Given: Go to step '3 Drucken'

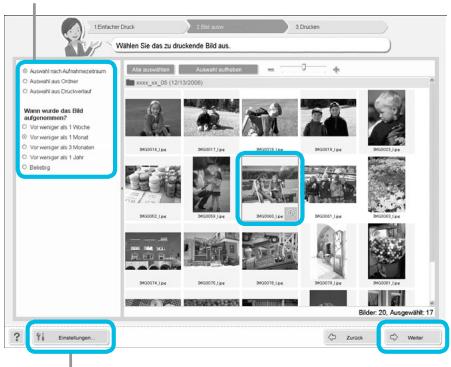Looking at the screenshot, I should pos(337,27).
